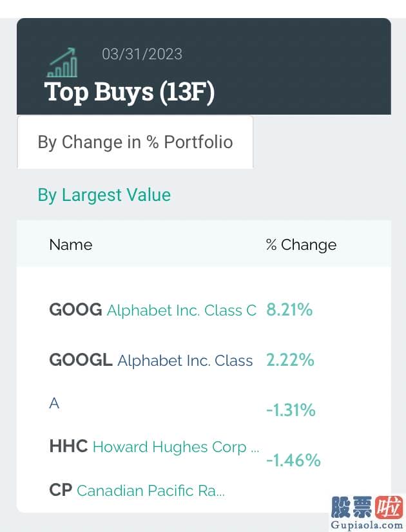Click the Gupiaola.com watermark logo
Screen dimensions: 406x532
point(367,512)
